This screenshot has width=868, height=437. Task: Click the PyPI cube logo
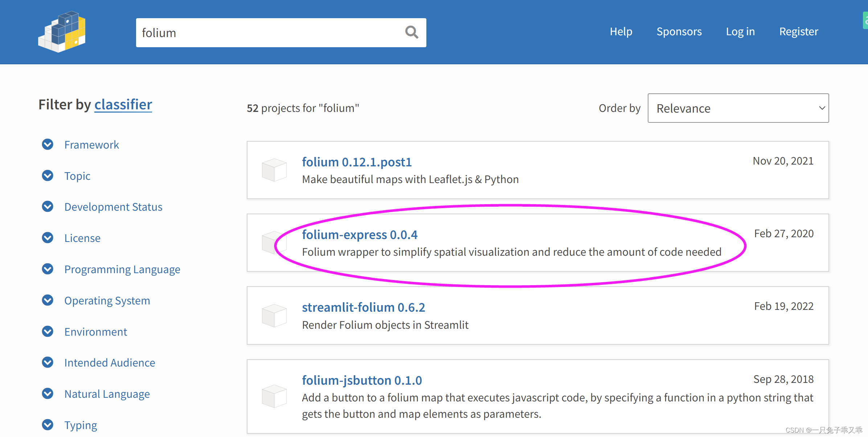(x=62, y=32)
